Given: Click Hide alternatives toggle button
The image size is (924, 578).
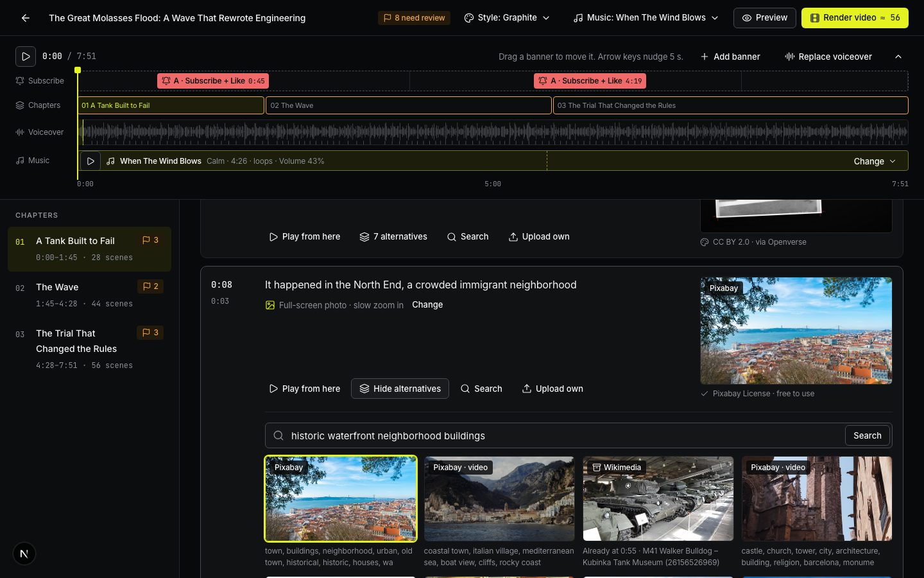Looking at the screenshot, I should click(400, 389).
